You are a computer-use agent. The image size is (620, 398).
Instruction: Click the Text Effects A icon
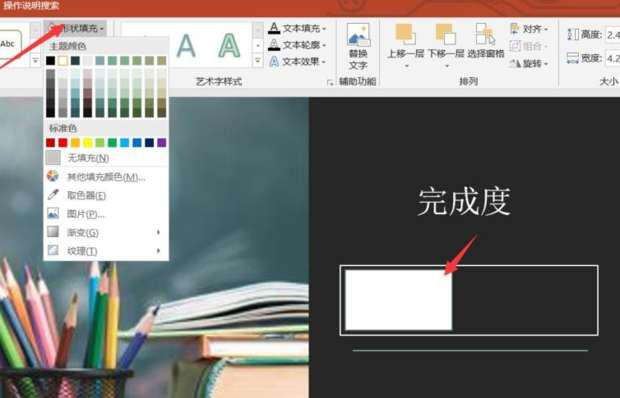274,62
